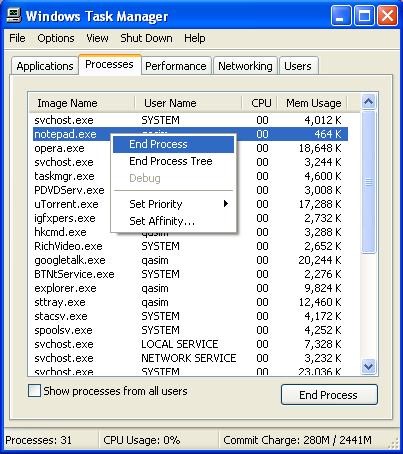This screenshot has width=403, height=454.
Task: Select the notepad.exe process row
Action: 190,134
